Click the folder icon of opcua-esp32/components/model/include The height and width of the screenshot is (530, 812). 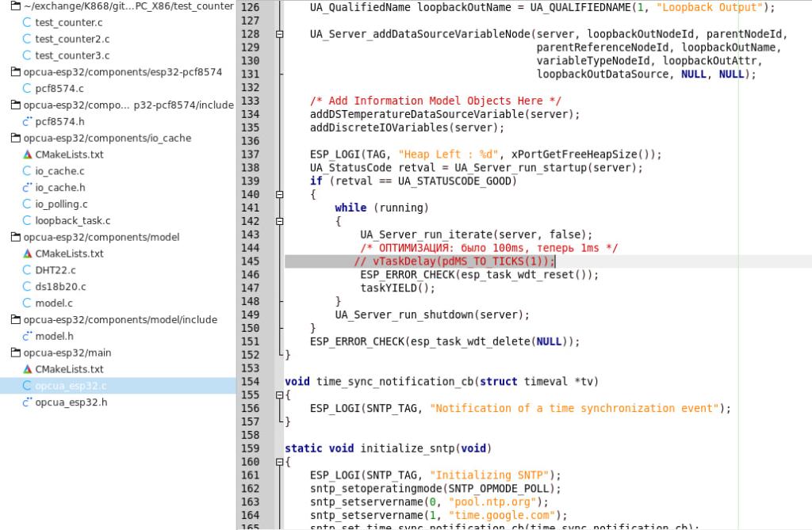(15, 319)
